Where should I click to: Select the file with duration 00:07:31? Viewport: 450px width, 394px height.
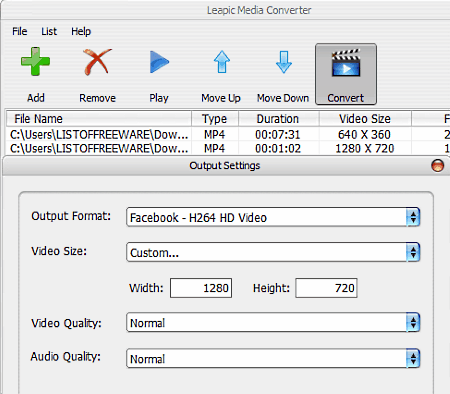[228, 134]
